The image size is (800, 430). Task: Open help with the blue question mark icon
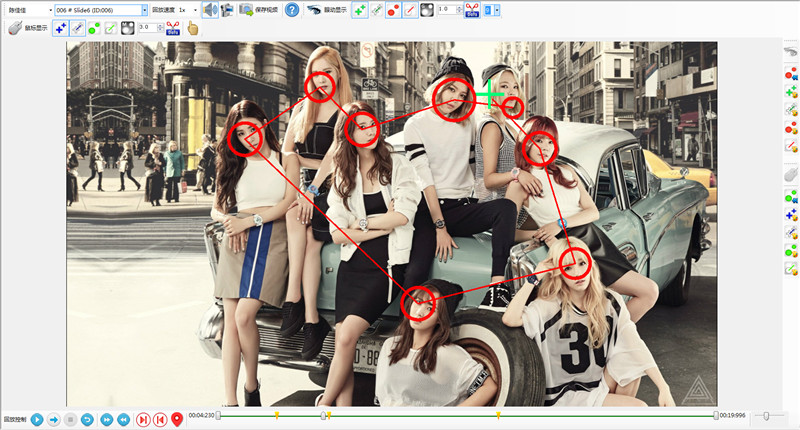(292, 10)
